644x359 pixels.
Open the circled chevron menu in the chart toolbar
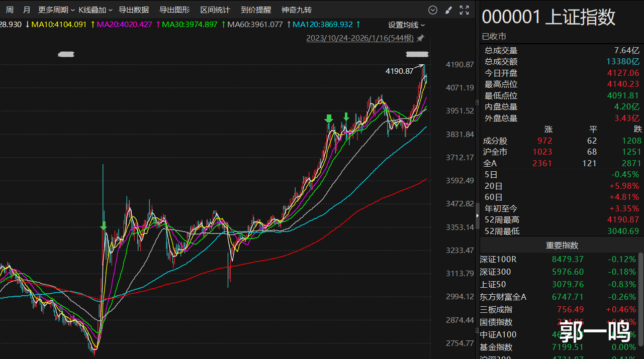pos(433,10)
